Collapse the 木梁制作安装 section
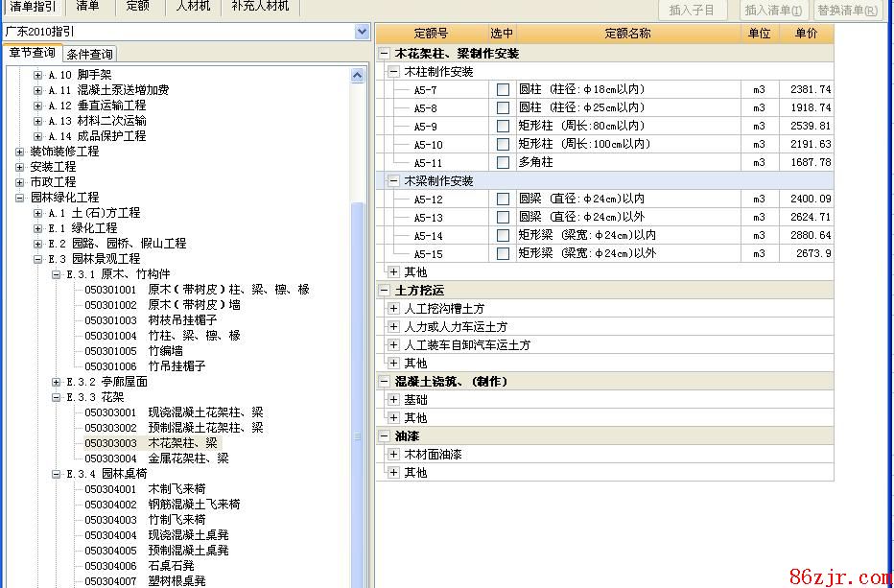894x588 pixels. [393, 181]
